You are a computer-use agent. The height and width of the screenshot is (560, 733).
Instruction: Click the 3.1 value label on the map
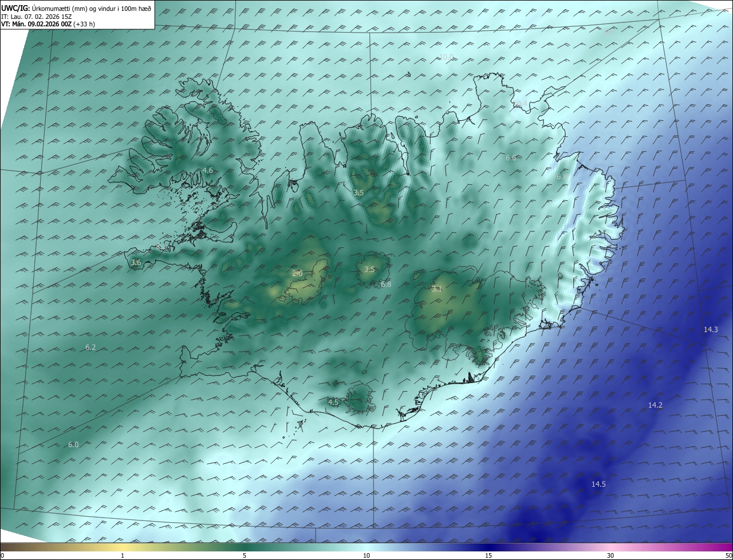(437, 289)
